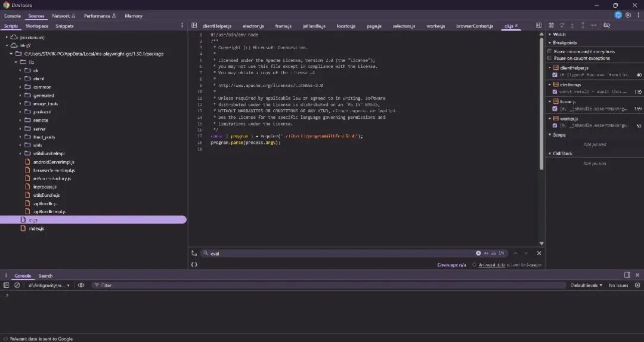Open index.js in file tree
Screen dimensions: 644x342
[36, 229]
